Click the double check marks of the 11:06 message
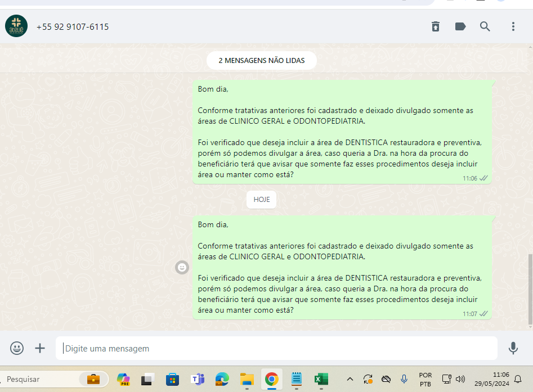 pos(483,178)
